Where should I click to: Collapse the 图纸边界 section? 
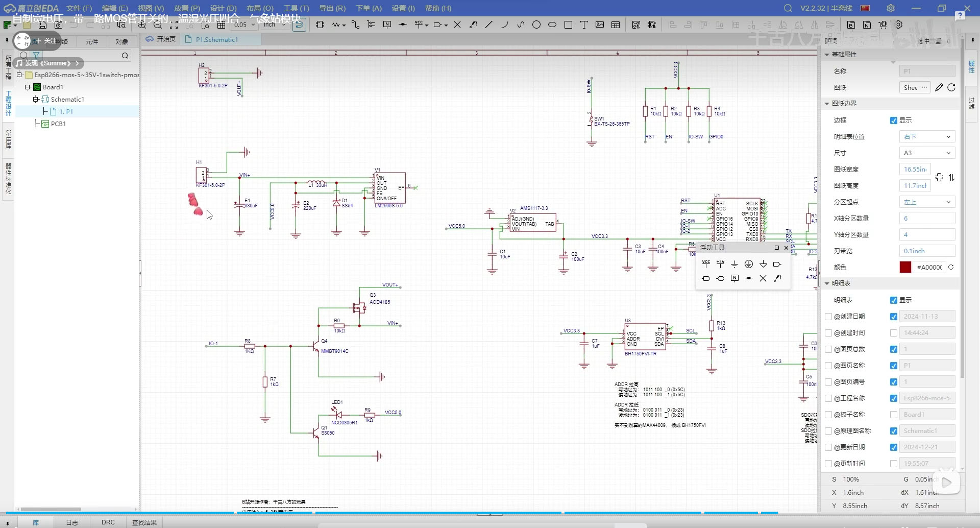(827, 104)
